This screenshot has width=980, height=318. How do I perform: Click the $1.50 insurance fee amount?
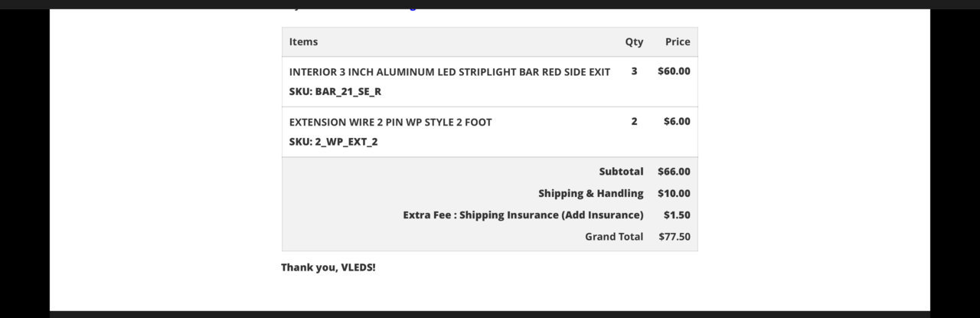click(x=677, y=215)
